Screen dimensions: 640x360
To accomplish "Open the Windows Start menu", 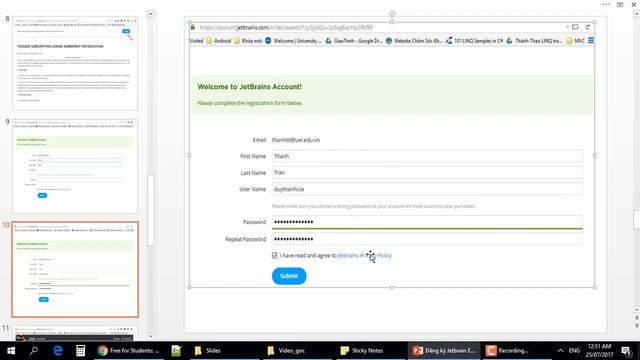I will pos(11,351).
